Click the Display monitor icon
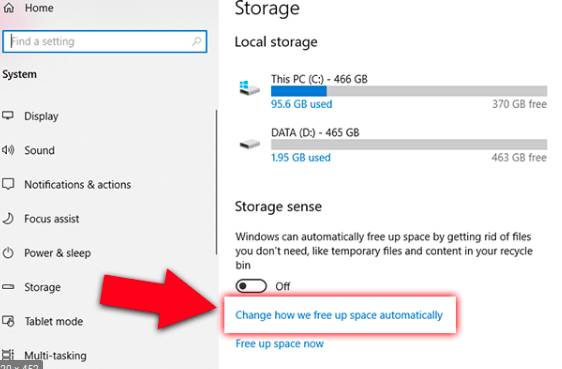Screen dimensions: 562x369 8,116
